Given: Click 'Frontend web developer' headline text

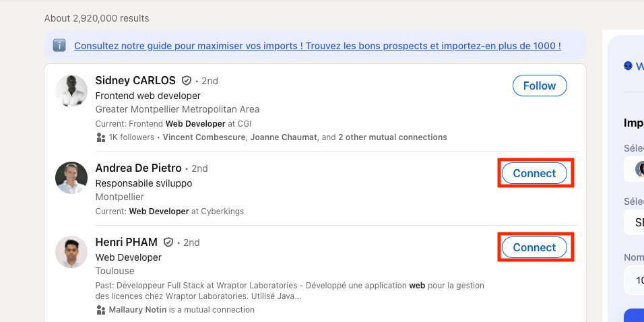Looking at the screenshot, I should [148, 96].
